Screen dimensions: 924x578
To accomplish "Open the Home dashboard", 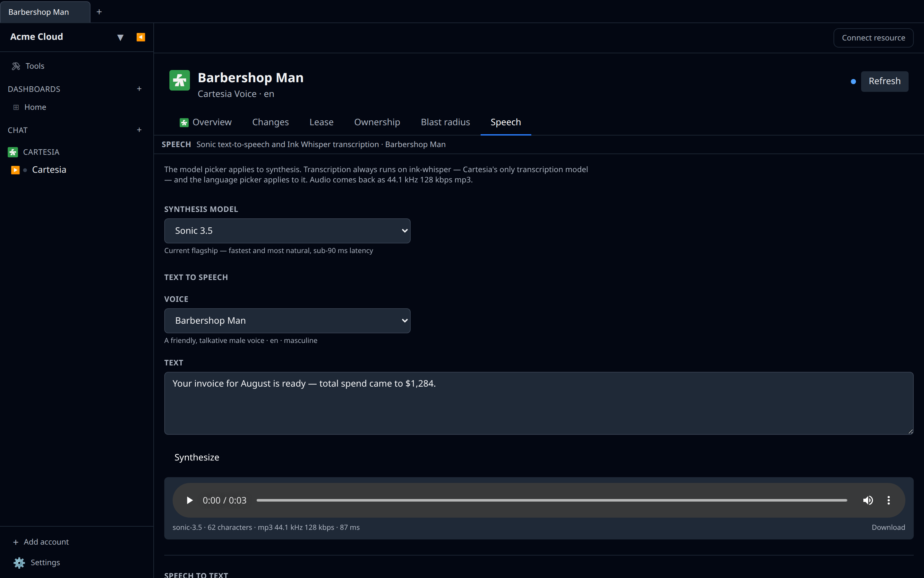I will pos(35,107).
